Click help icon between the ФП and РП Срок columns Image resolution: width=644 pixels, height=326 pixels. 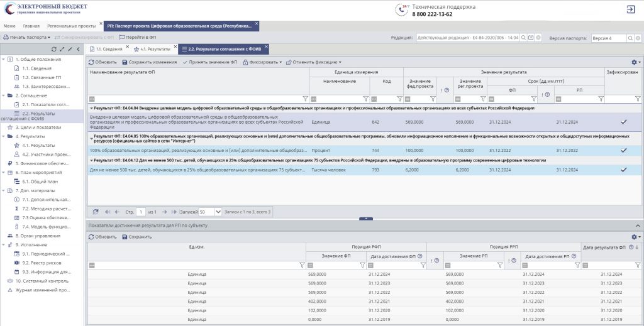coord(547,95)
